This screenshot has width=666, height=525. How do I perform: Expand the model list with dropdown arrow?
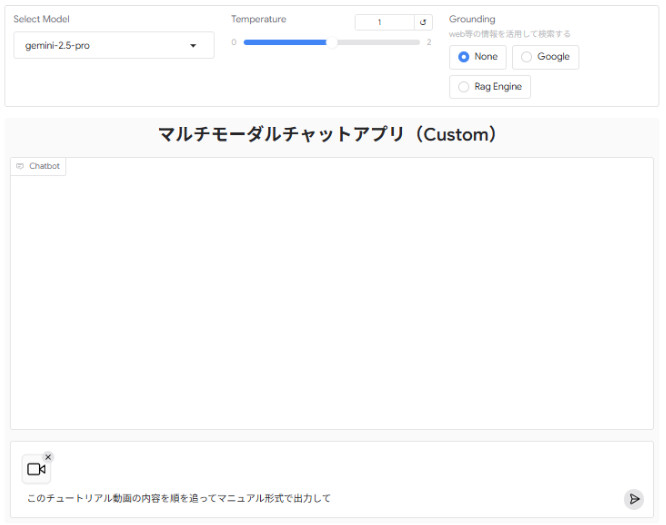point(193,46)
